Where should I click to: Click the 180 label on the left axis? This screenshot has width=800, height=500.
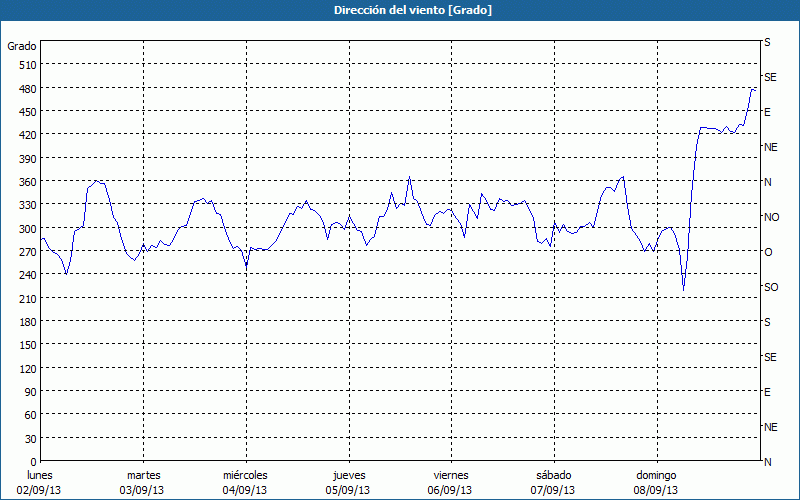pyautogui.click(x=25, y=321)
